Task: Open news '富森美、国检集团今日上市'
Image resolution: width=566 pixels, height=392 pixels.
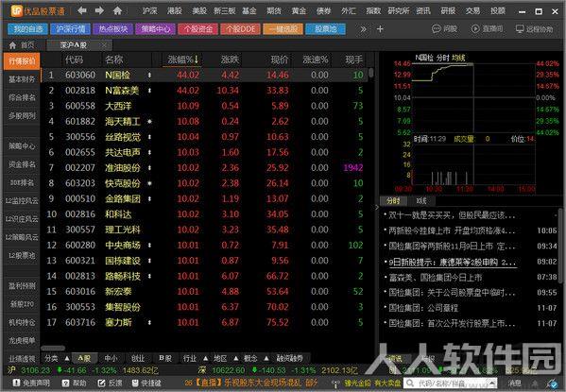Action: (436, 277)
